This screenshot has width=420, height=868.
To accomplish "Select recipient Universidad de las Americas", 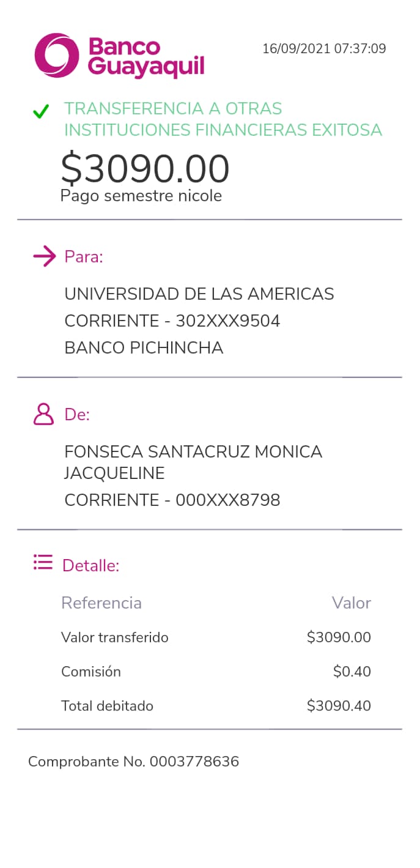I will point(199,294).
